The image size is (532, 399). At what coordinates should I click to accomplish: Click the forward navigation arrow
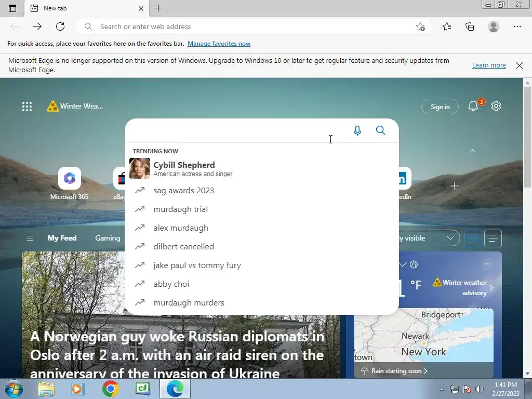(x=37, y=26)
